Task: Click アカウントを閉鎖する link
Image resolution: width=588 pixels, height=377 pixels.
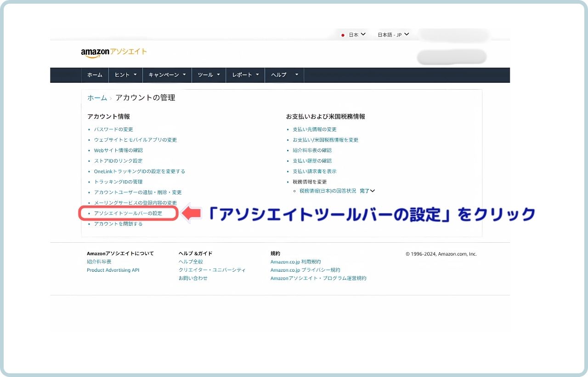Action: [x=118, y=224]
